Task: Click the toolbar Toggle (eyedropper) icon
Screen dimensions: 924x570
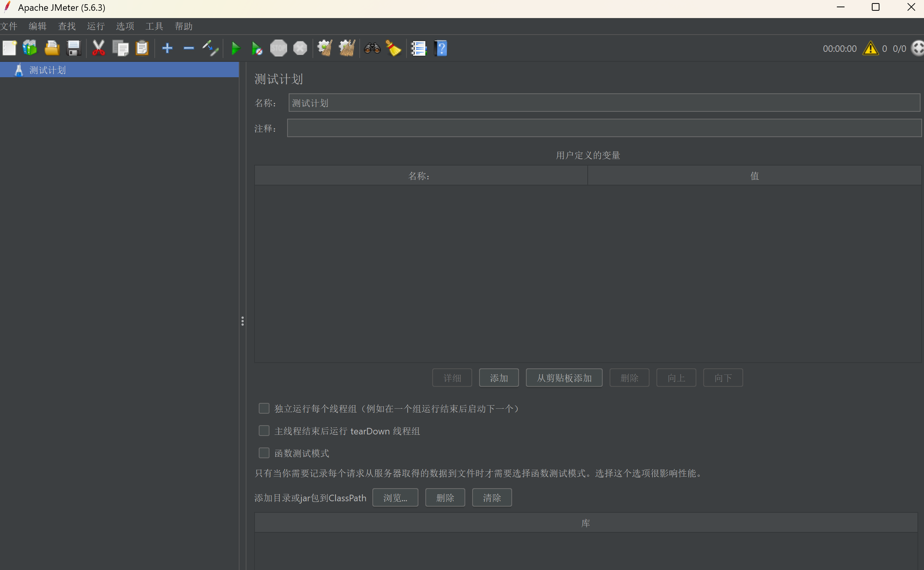Action: tap(210, 48)
